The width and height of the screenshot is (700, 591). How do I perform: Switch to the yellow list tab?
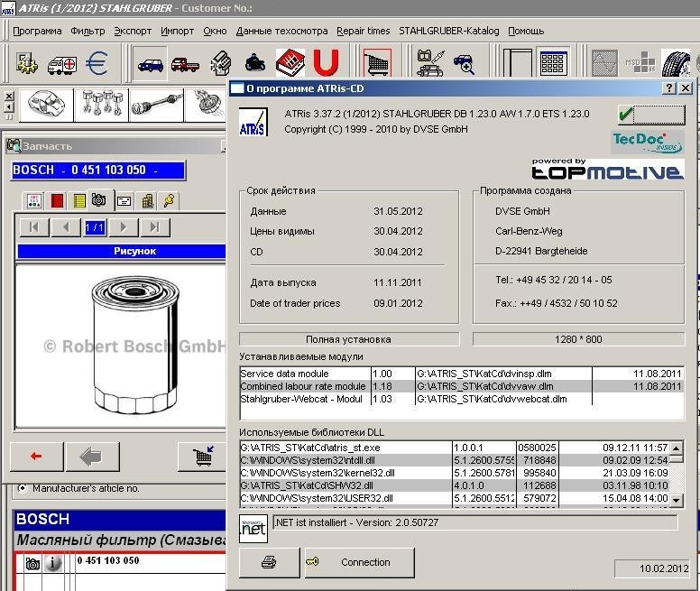coord(79,201)
